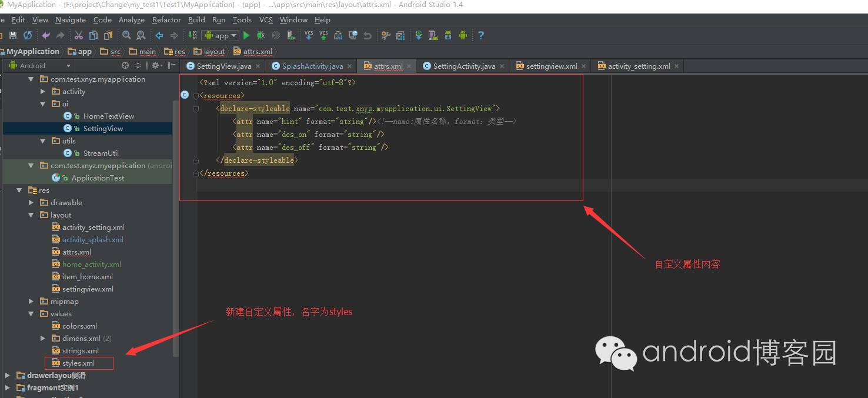Click the Help question mark icon
The image size is (868, 398).
point(481,35)
